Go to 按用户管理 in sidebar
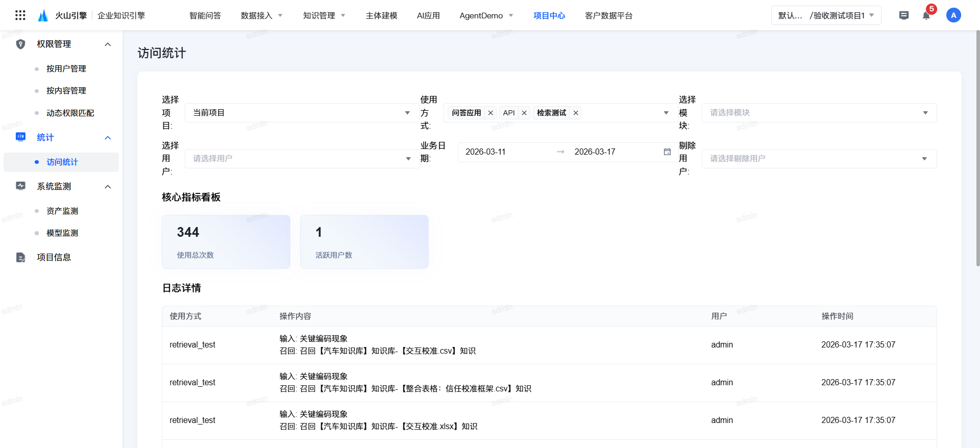The image size is (980, 448). pos(66,69)
